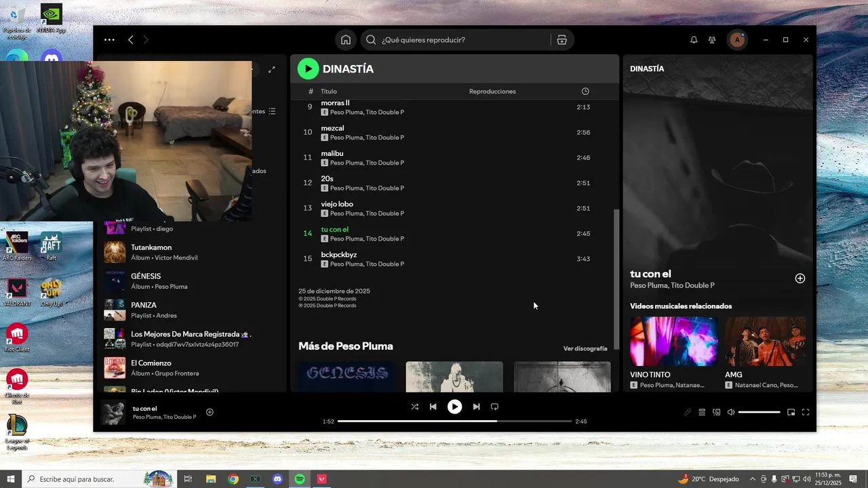868x488 pixels.
Task: Click the Reproducciones column header
Action: [x=492, y=91]
